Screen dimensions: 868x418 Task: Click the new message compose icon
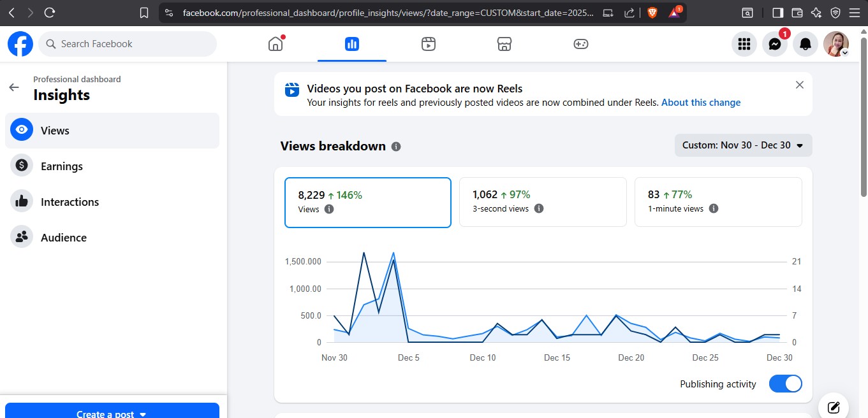[x=833, y=407]
